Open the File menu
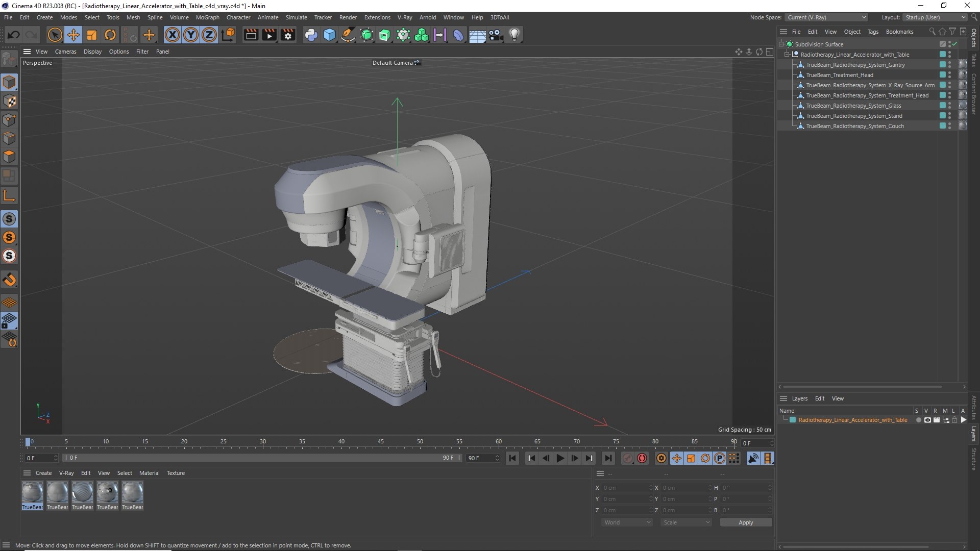Screen dimensions: 980x551 tap(8, 17)
